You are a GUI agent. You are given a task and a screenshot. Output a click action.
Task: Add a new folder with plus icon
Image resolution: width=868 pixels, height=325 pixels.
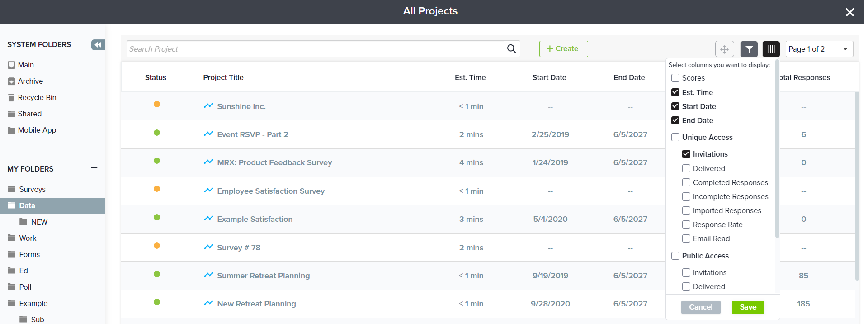94,168
